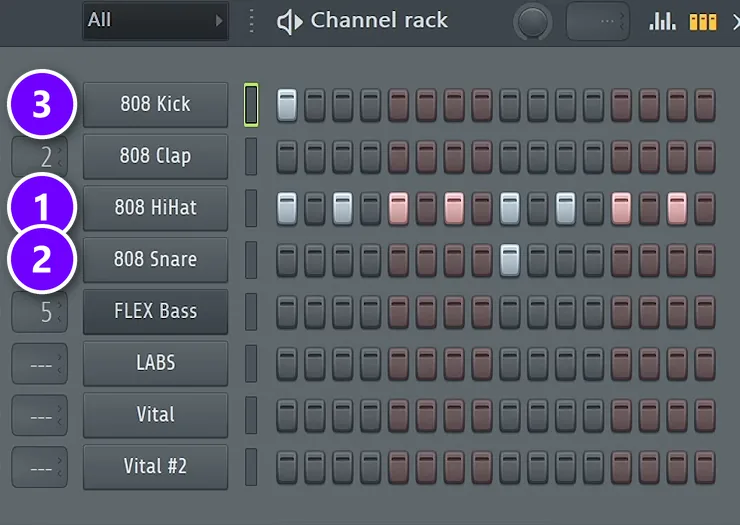The image size is (740, 525).
Task: Click the swing knob in channel rack header
Action: (532, 22)
